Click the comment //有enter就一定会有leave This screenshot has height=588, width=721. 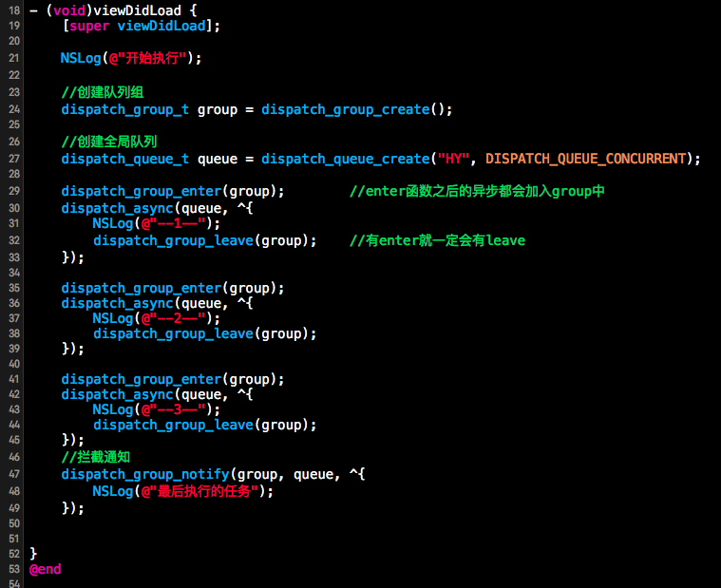point(437,240)
